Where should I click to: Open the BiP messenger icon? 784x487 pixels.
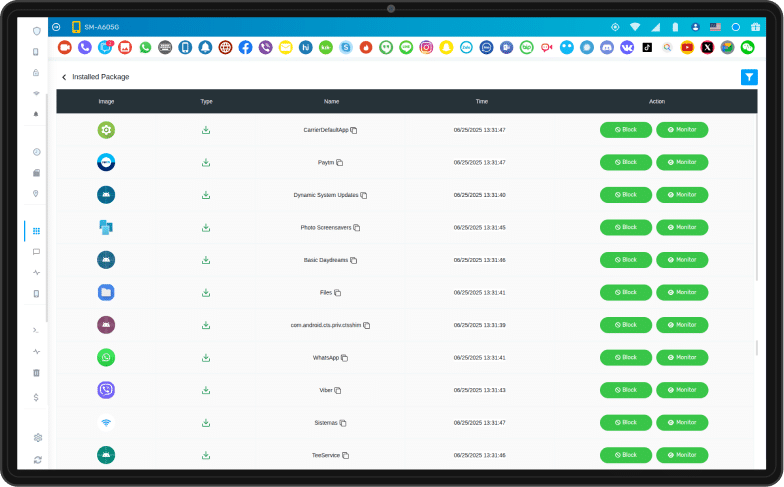526,48
